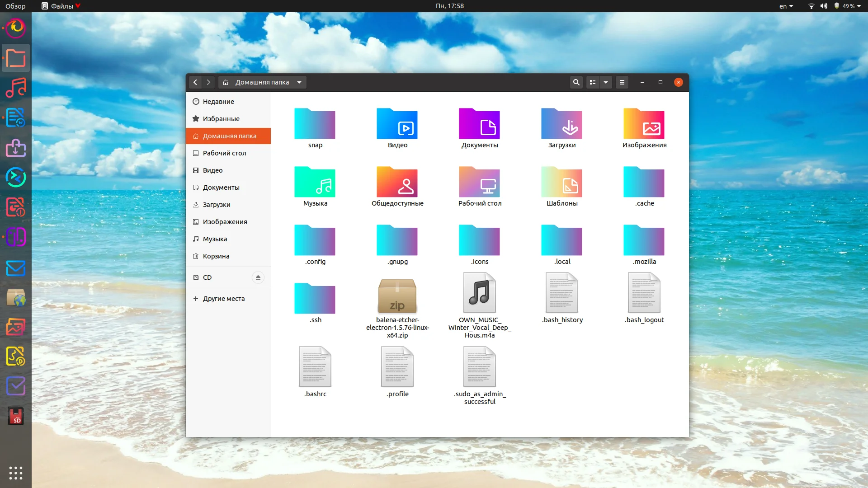
Task: Open the view options dropdown arrow
Action: pyautogui.click(x=606, y=82)
